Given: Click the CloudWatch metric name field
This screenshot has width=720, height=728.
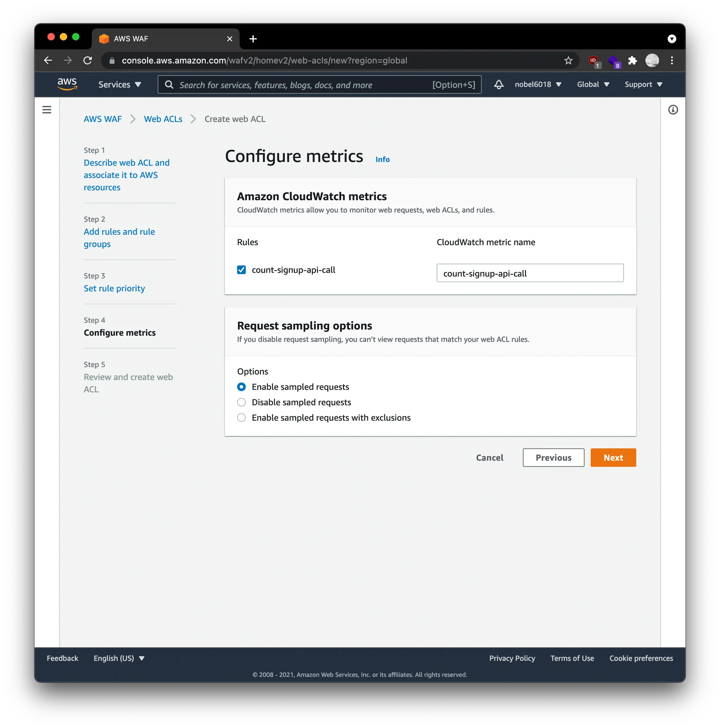Looking at the screenshot, I should (x=530, y=273).
